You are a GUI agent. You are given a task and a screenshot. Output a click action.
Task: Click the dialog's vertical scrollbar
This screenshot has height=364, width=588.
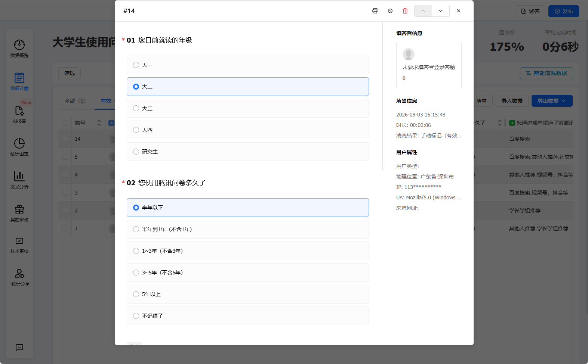382,96
